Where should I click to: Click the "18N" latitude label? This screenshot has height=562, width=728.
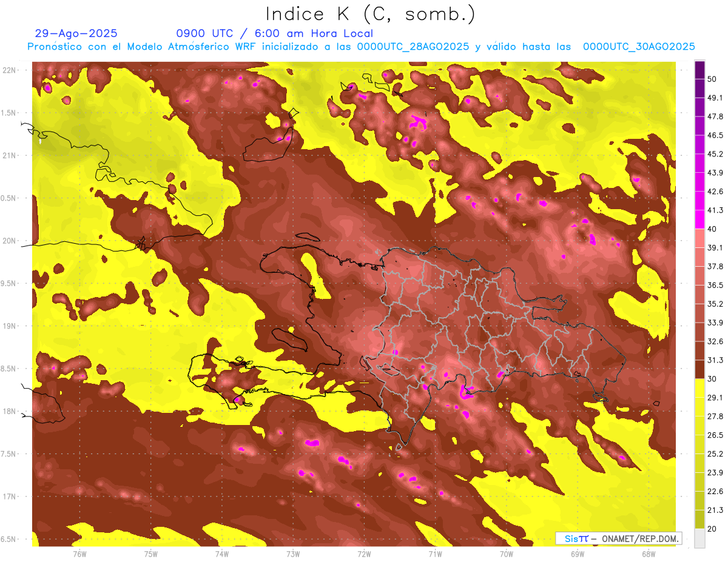click(9, 411)
